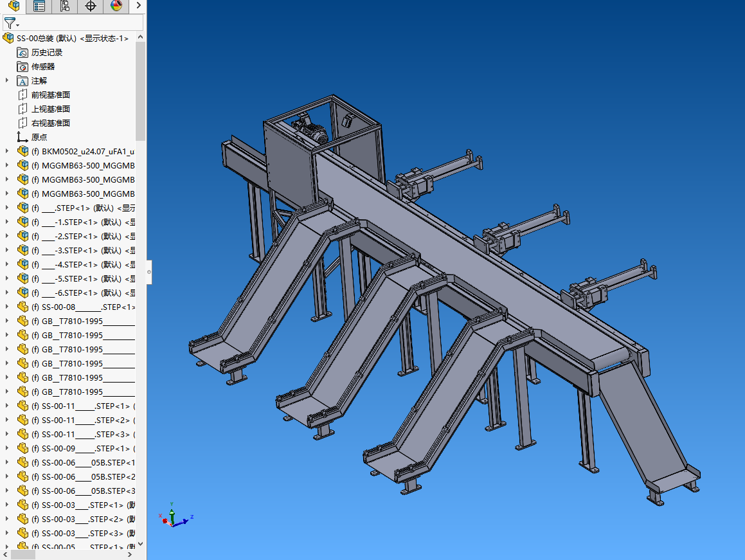This screenshot has height=560, width=745.
Task: Show more manager tabs with arrow
Action: 138,6
